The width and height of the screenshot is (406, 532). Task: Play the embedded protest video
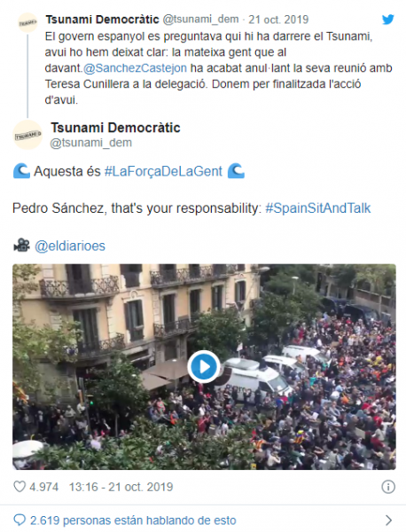pos(204,367)
